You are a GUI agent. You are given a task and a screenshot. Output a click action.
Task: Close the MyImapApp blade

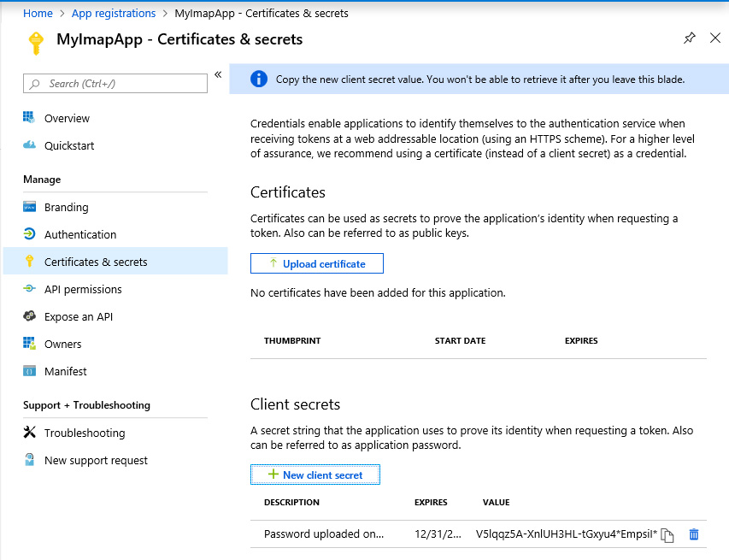715,38
